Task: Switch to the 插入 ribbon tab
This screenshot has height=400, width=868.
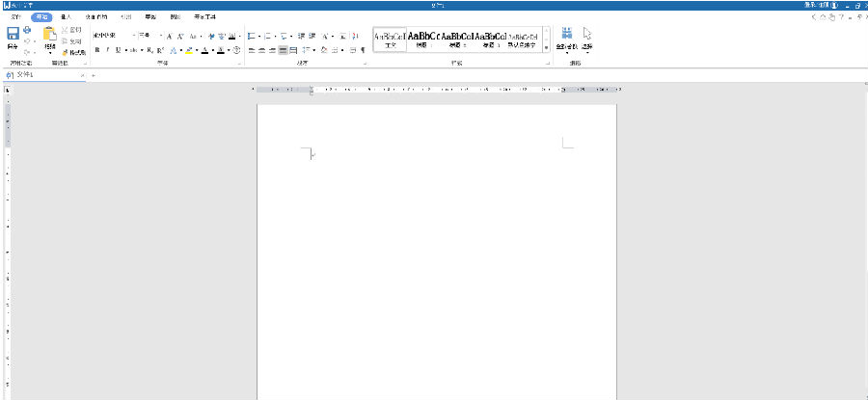Action: (x=66, y=17)
